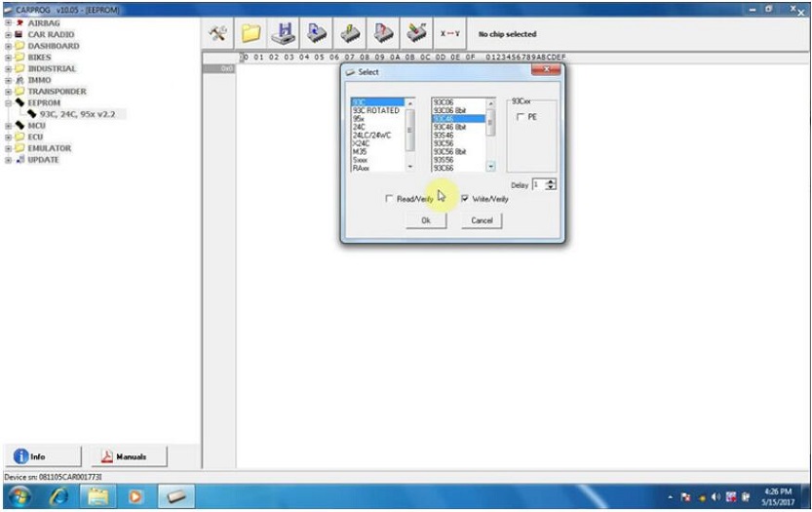The width and height of the screenshot is (812, 512).
Task: Open the Manuals PDF button
Action: click(129, 456)
